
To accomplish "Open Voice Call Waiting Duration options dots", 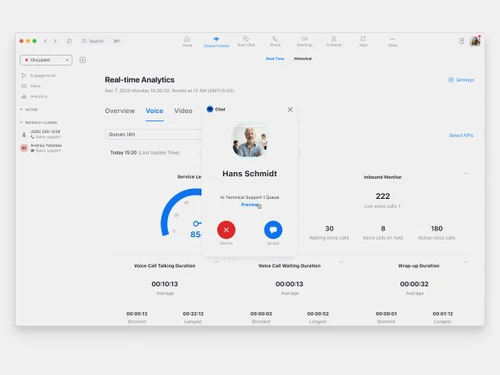I will pyautogui.click(x=341, y=262).
